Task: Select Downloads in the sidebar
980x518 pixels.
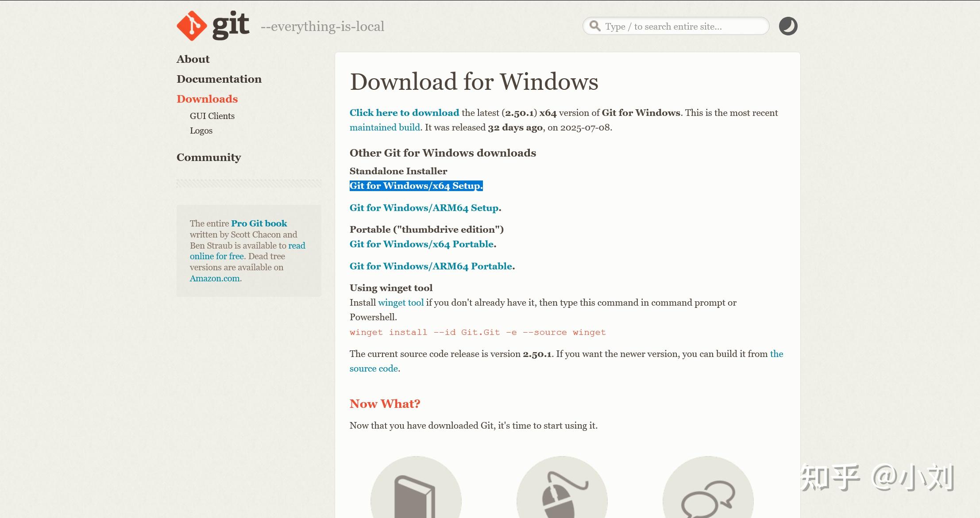Action: (207, 99)
